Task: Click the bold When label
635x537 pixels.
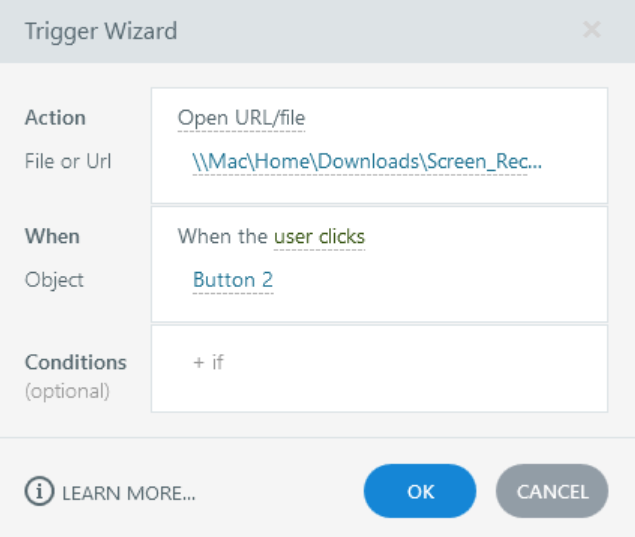Action: (52, 237)
